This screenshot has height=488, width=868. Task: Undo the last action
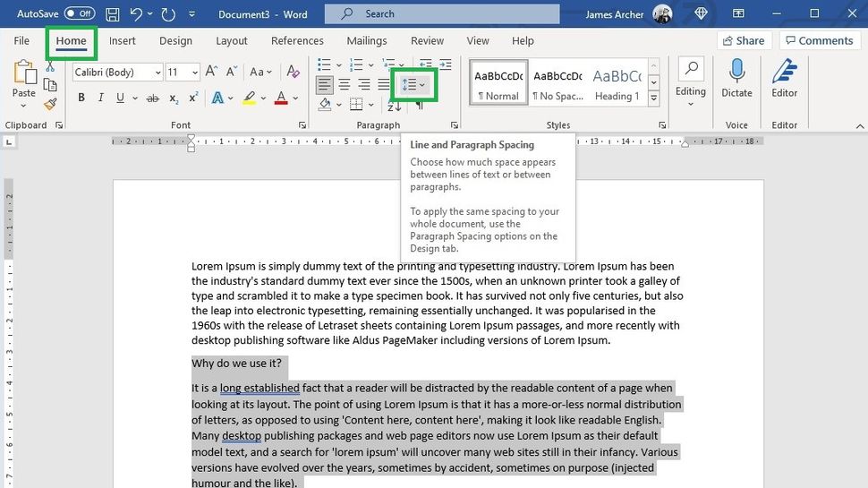tap(136, 13)
